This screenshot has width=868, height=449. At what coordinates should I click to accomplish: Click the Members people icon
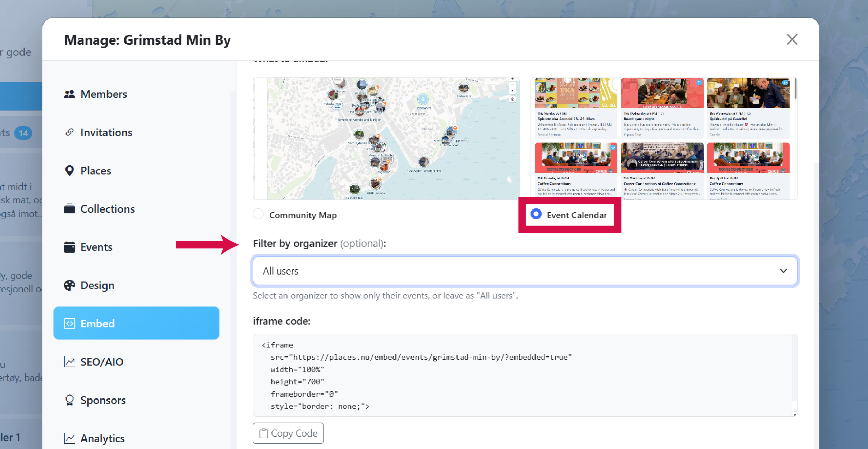coord(69,94)
